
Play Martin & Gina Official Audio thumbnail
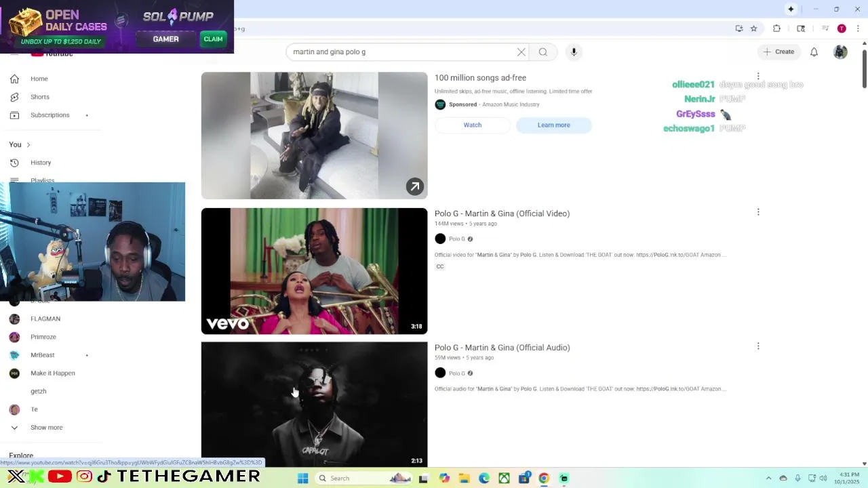coord(314,404)
